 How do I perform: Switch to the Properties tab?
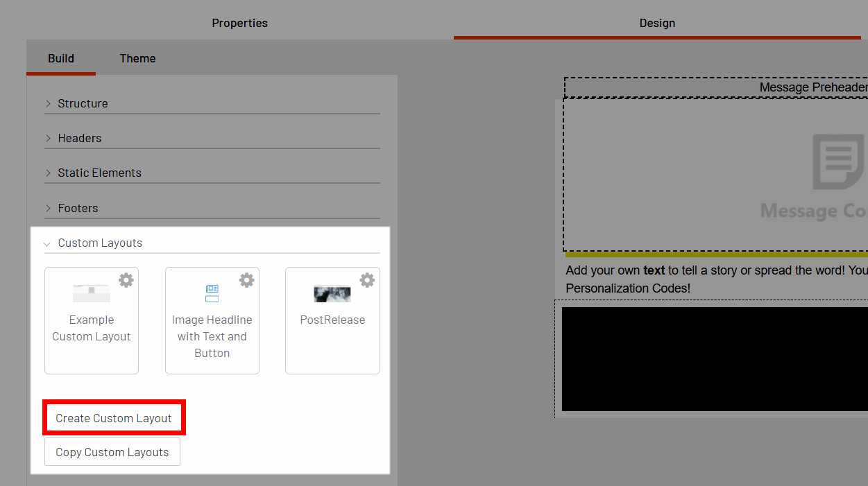tap(239, 23)
